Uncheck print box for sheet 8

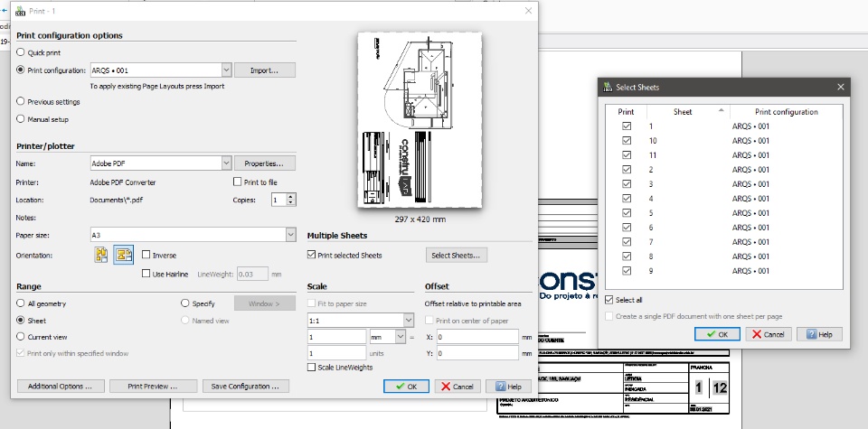626,256
